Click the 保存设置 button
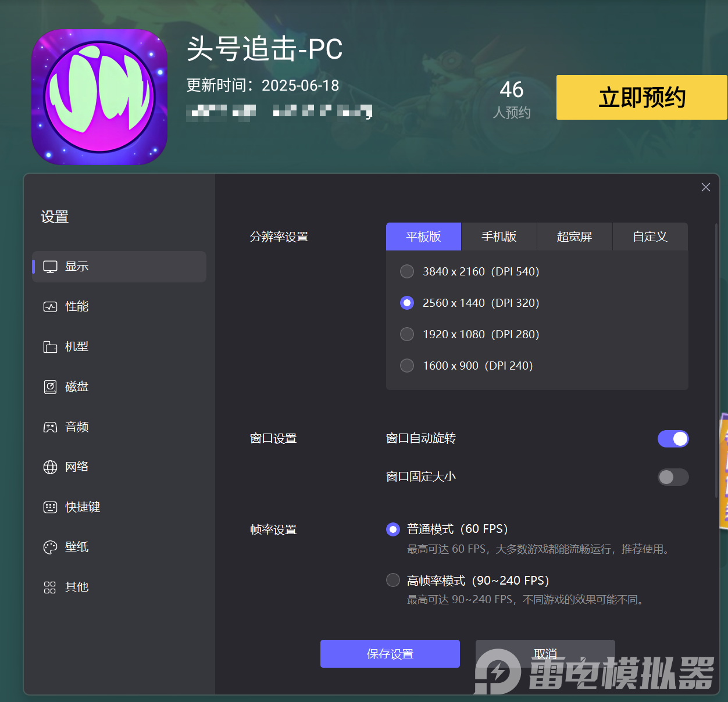Screen dimensions: 728x702 tap(390, 654)
